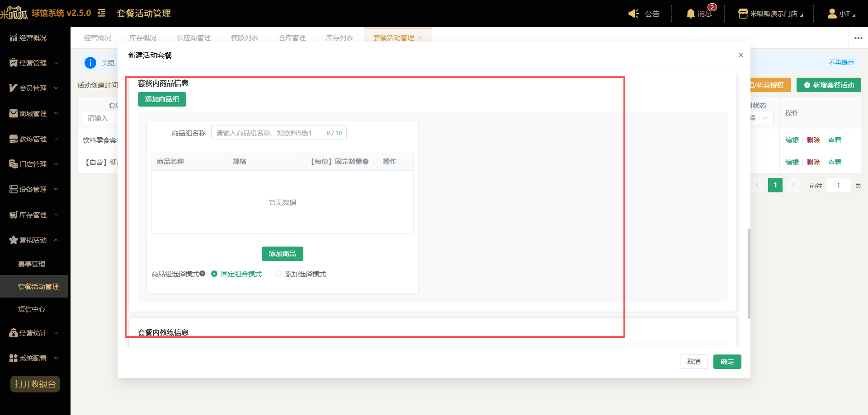Click the sidebar collapse icon beside version
The height and width of the screenshot is (415, 868).
coord(101,13)
